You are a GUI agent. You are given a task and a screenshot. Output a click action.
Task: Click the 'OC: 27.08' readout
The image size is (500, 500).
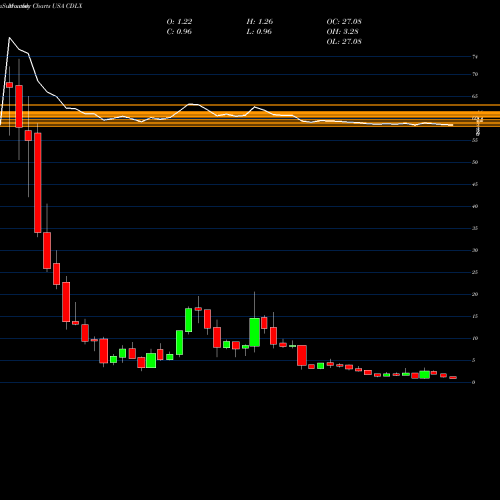(x=344, y=22)
